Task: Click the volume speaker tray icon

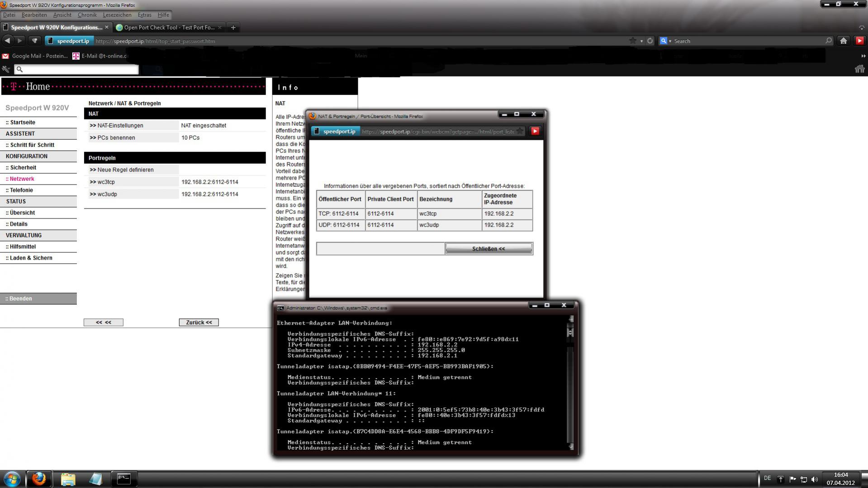Action: [x=815, y=479]
